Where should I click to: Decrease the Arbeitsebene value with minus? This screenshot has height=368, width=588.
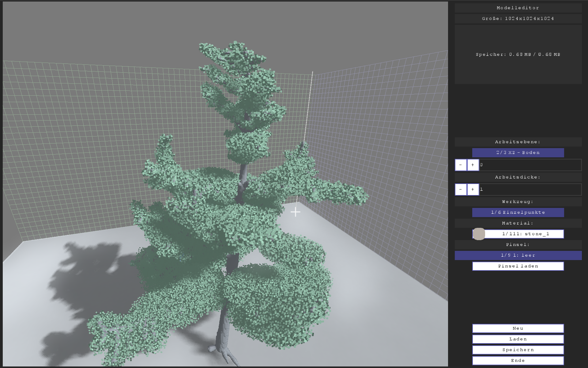[461, 165]
